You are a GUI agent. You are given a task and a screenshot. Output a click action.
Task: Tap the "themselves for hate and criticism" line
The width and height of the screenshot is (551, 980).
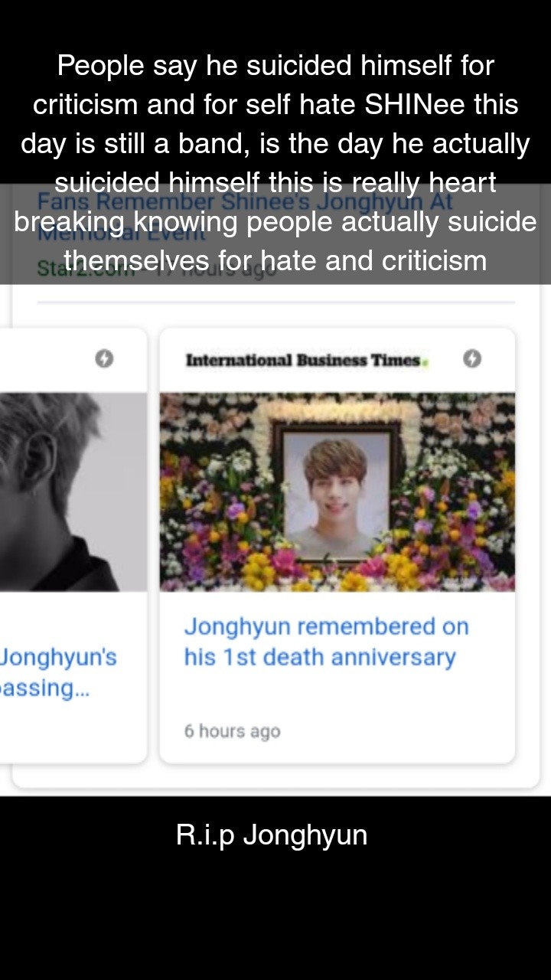click(275, 260)
